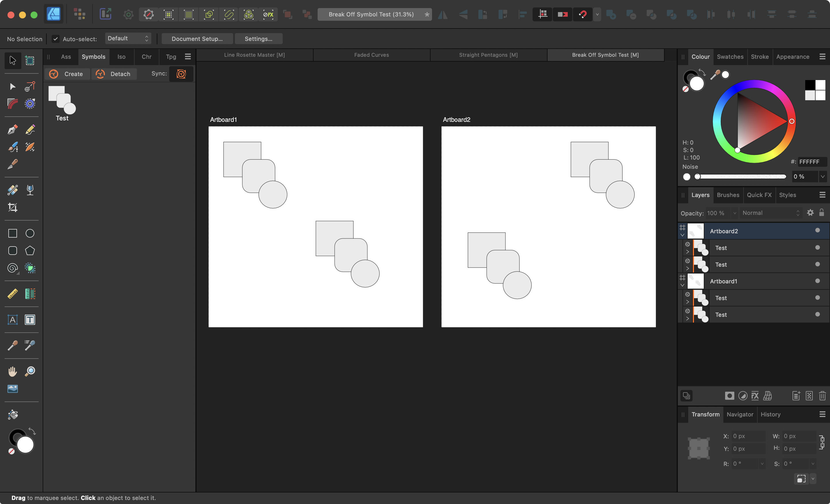Select the Crop tool
830x504 pixels.
[x=12, y=207]
